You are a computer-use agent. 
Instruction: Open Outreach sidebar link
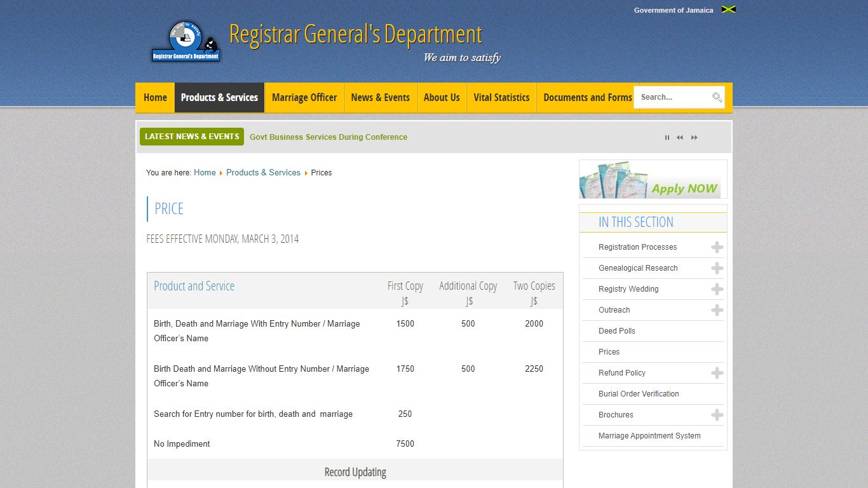(x=614, y=310)
